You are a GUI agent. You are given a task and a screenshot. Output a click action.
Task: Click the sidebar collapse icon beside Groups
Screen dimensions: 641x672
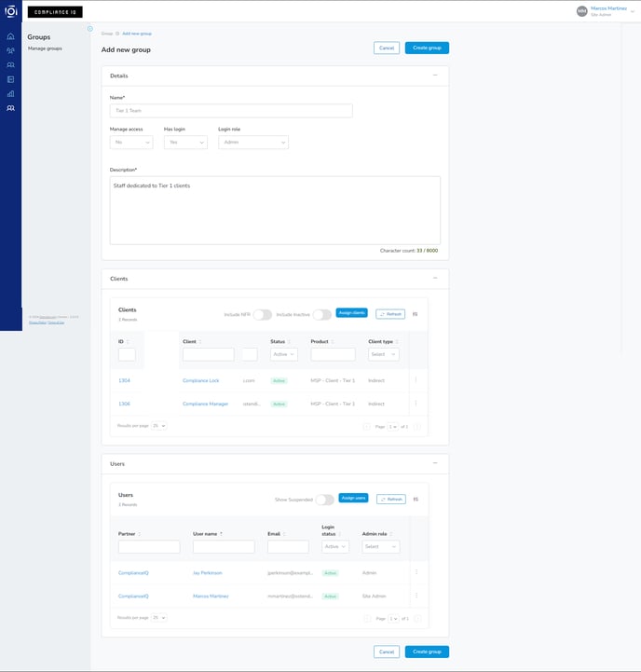90,29
